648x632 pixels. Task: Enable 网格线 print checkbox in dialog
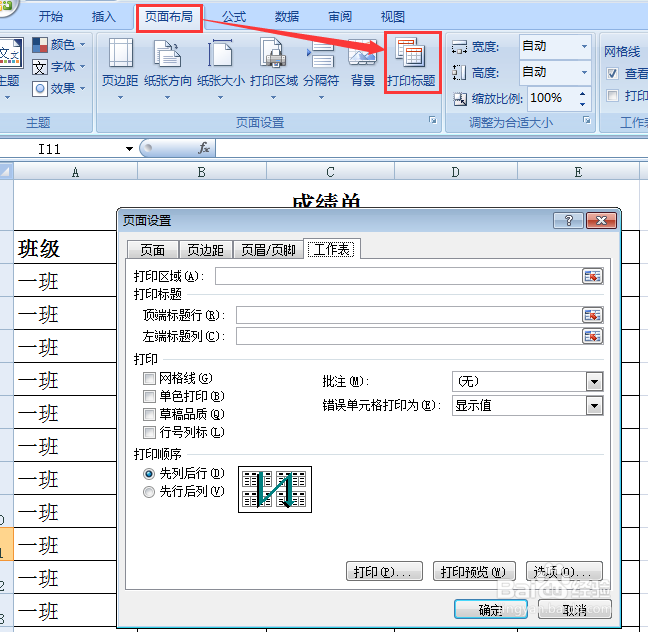[149, 378]
